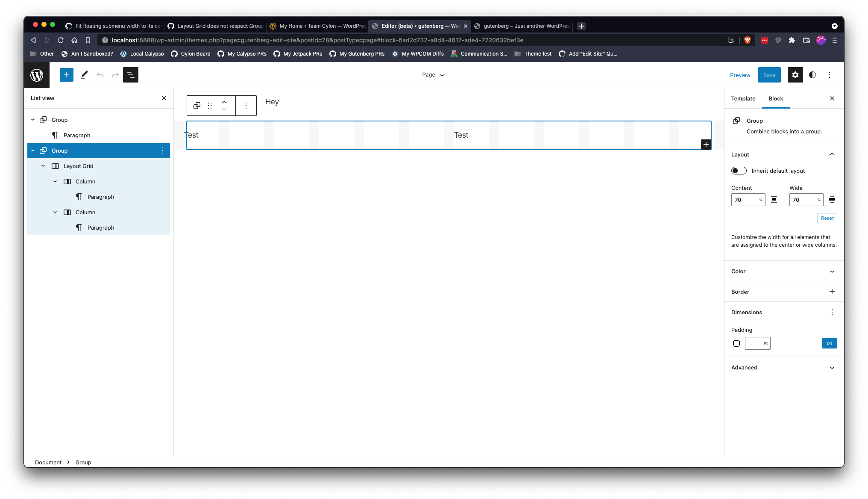
Task: Click the WordPress logo icon
Action: (37, 75)
